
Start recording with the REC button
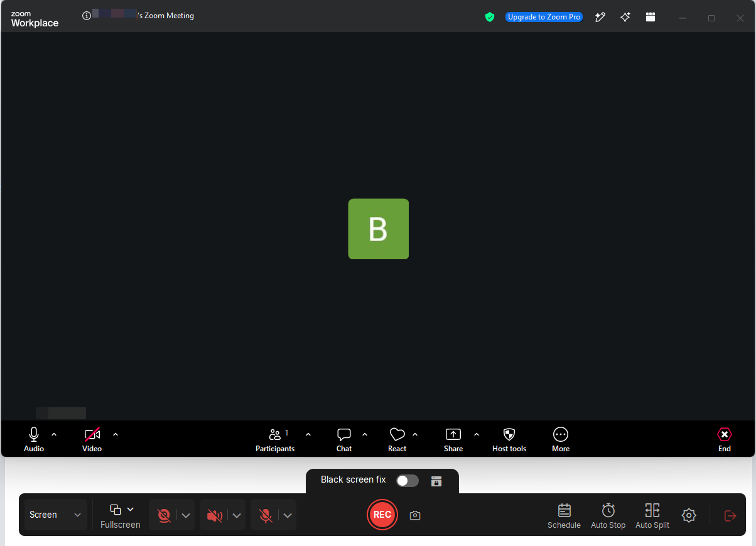(382, 515)
